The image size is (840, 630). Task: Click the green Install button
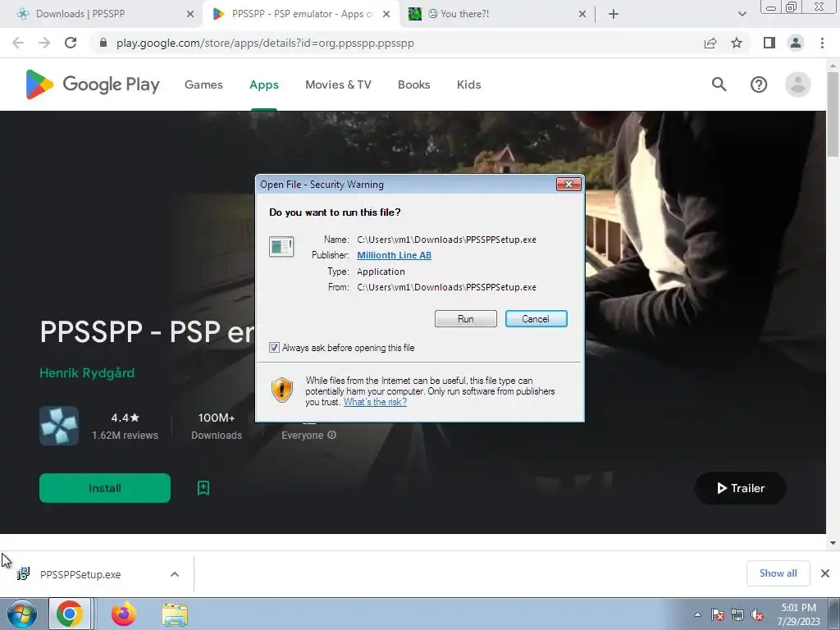(105, 488)
